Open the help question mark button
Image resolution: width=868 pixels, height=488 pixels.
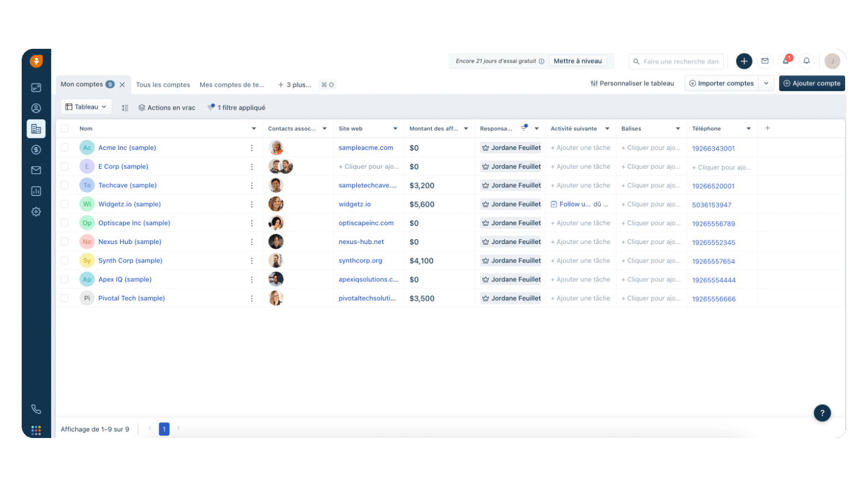click(822, 413)
